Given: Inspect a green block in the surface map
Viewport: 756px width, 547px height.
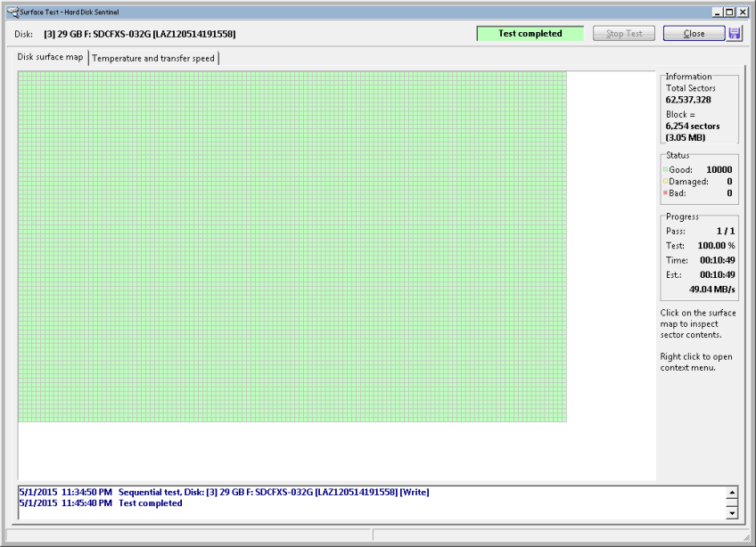Looking at the screenshot, I should (x=267, y=241).
